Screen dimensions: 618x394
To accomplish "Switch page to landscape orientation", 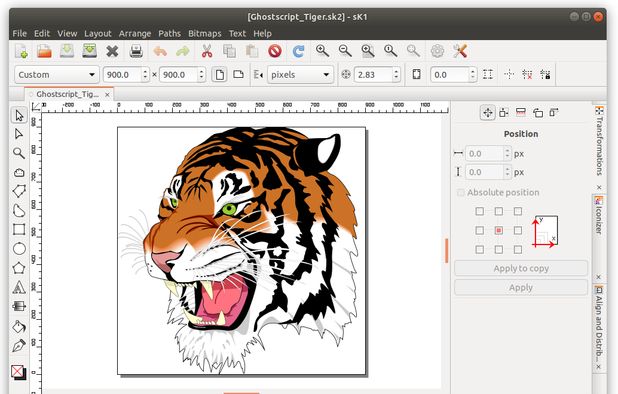I will click(x=238, y=74).
